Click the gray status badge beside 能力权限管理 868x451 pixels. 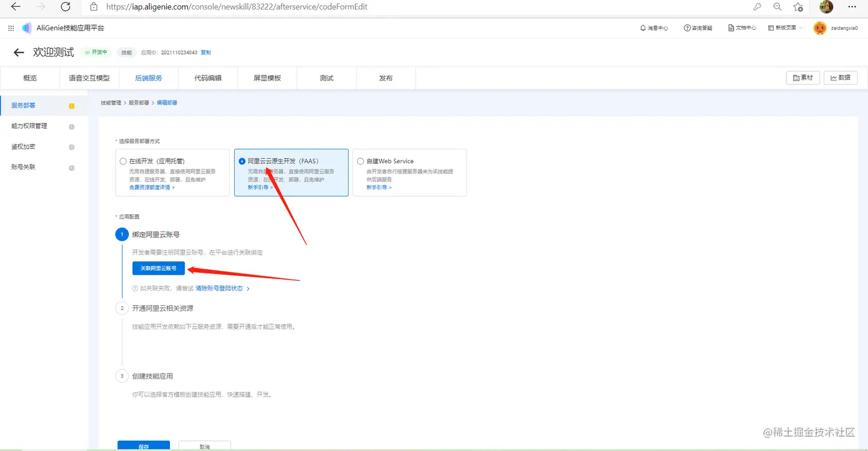(72, 126)
